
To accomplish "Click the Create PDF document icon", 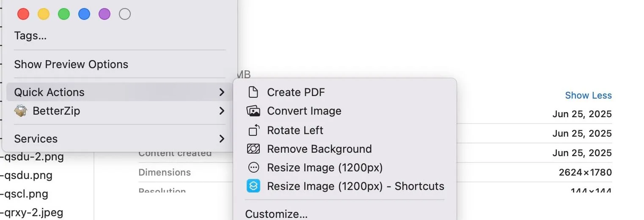I will (253, 92).
